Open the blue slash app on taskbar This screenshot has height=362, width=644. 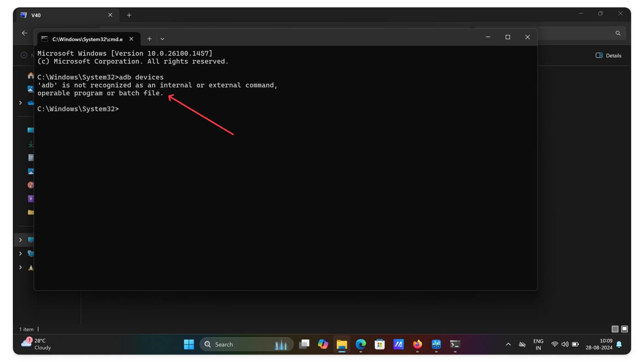(398, 344)
